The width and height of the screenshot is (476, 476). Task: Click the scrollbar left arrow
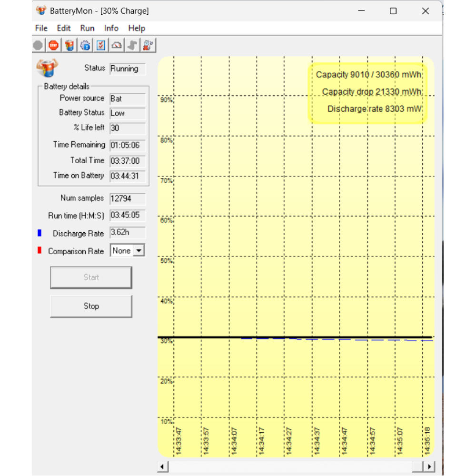[163, 466]
